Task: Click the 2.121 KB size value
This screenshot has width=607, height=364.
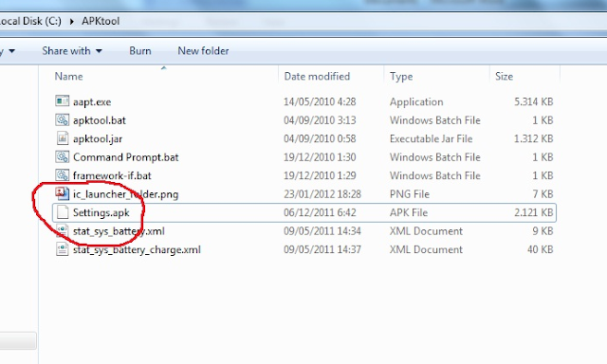Action: click(533, 212)
